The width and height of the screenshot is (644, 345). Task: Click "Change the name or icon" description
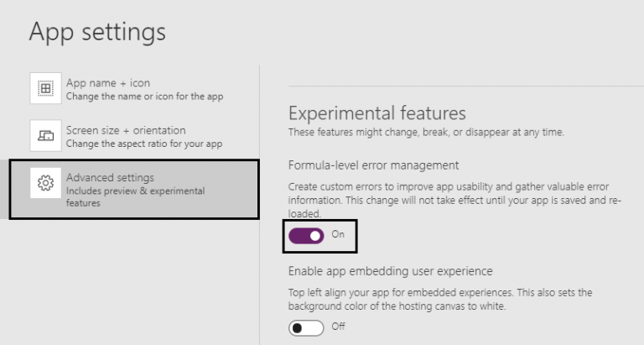point(144,97)
